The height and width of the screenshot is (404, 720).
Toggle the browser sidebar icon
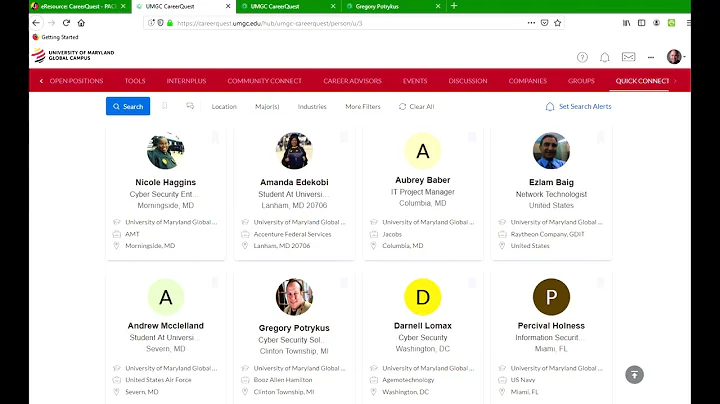point(641,23)
